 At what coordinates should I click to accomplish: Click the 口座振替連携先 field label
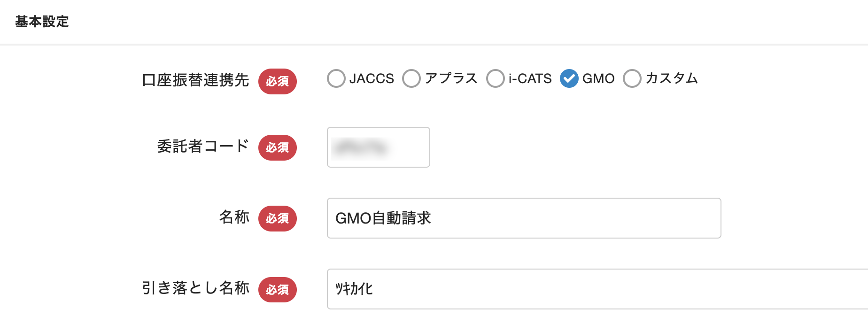[x=195, y=80]
